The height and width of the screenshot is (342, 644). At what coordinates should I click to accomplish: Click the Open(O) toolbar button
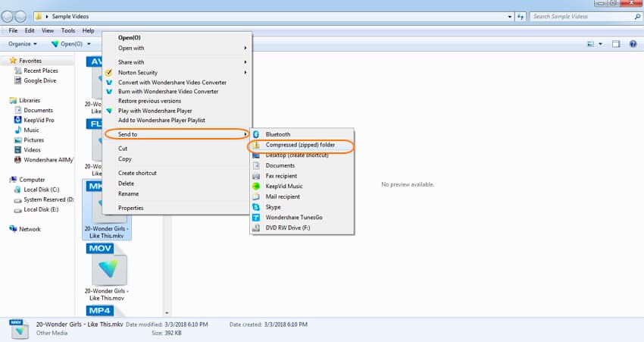click(x=67, y=44)
